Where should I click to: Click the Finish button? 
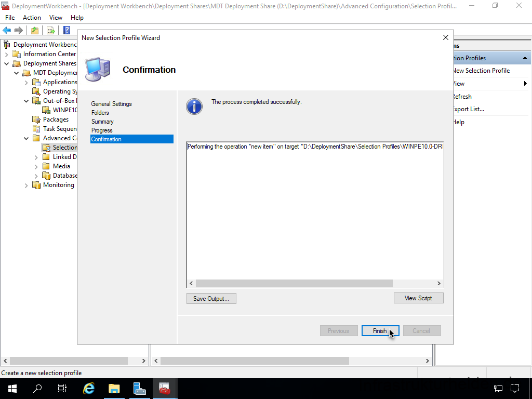pos(380,331)
